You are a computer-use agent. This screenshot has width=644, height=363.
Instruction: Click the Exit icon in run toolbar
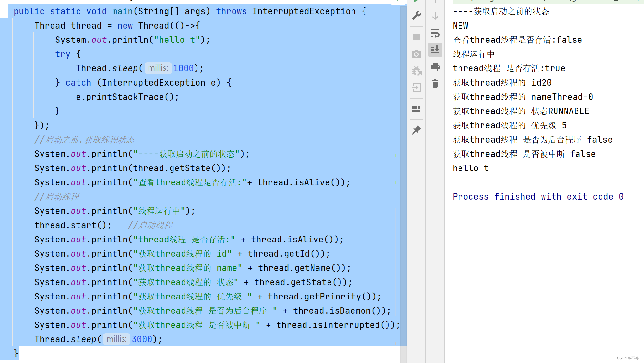point(416,88)
